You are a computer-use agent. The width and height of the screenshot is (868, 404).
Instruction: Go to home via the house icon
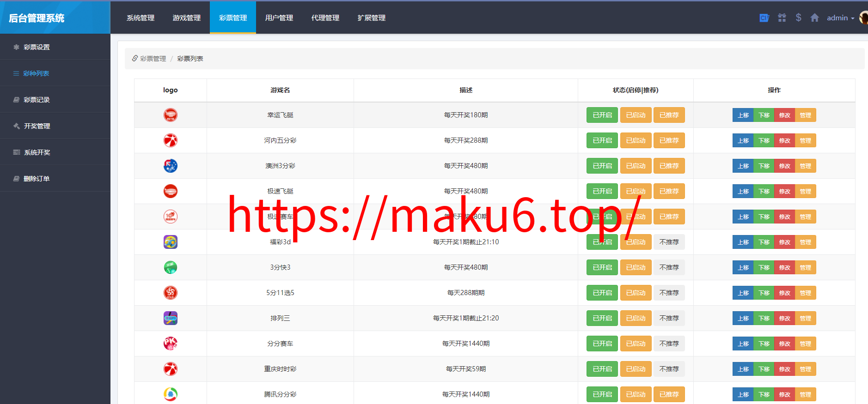814,18
